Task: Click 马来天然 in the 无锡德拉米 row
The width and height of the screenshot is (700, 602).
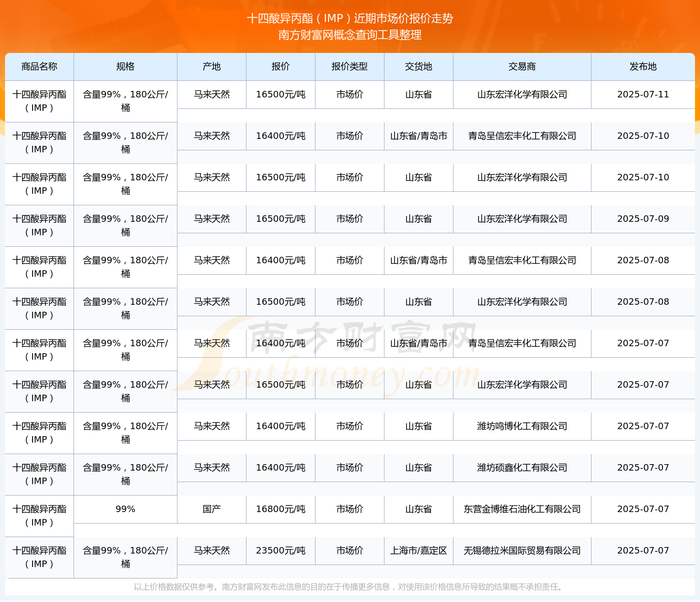Action: (x=212, y=551)
